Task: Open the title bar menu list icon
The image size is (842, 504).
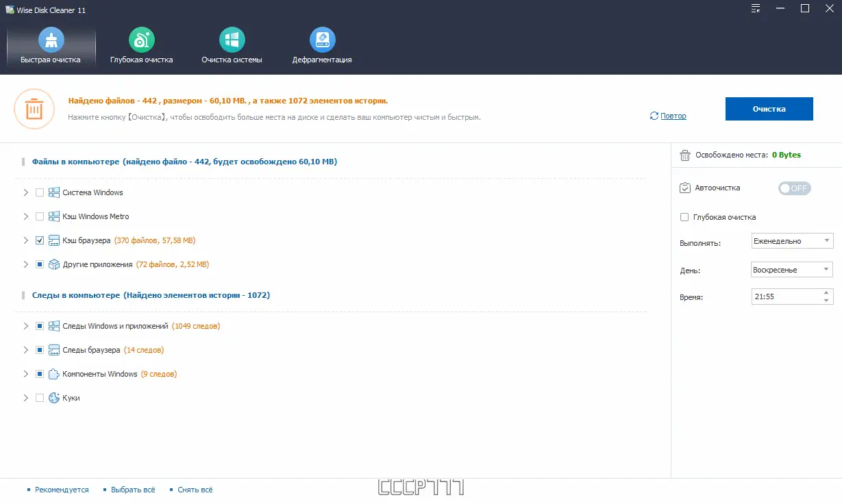Action: (755, 9)
